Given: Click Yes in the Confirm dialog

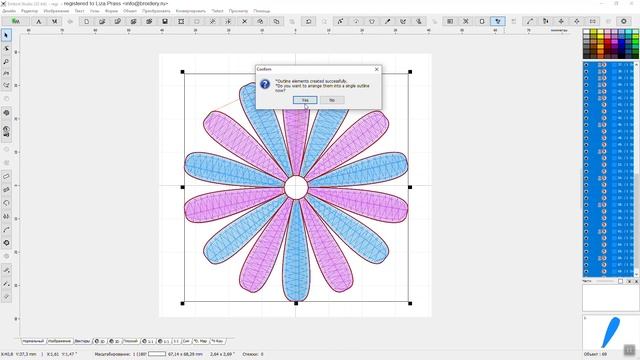Looking at the screenshot, I should (x=305, y=100).
